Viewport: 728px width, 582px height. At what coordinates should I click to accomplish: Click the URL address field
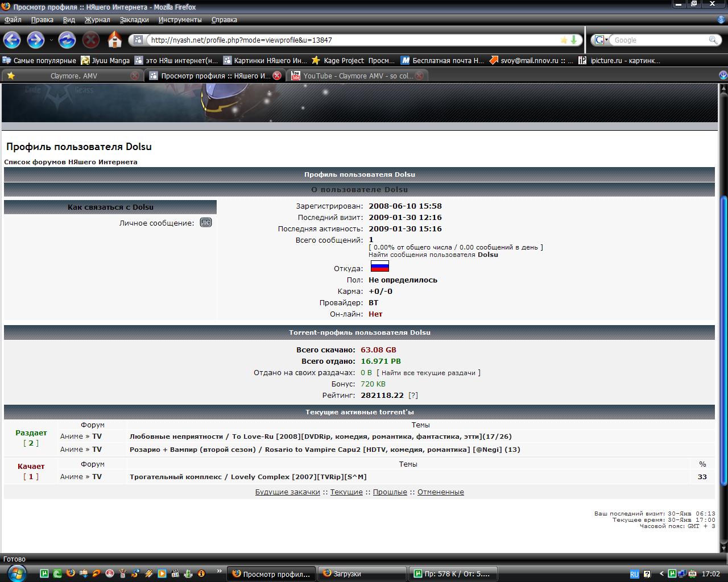pyautogui.click(x=353, y=40)
